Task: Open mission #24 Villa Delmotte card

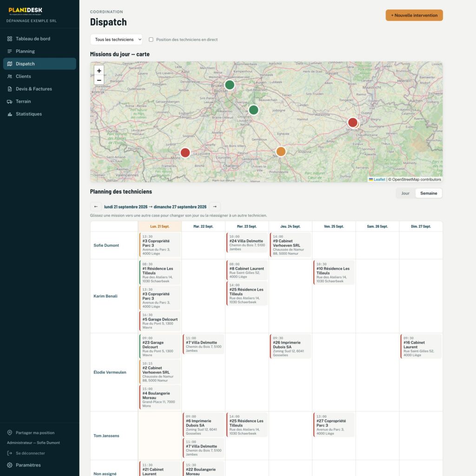Action: point(247,243)
